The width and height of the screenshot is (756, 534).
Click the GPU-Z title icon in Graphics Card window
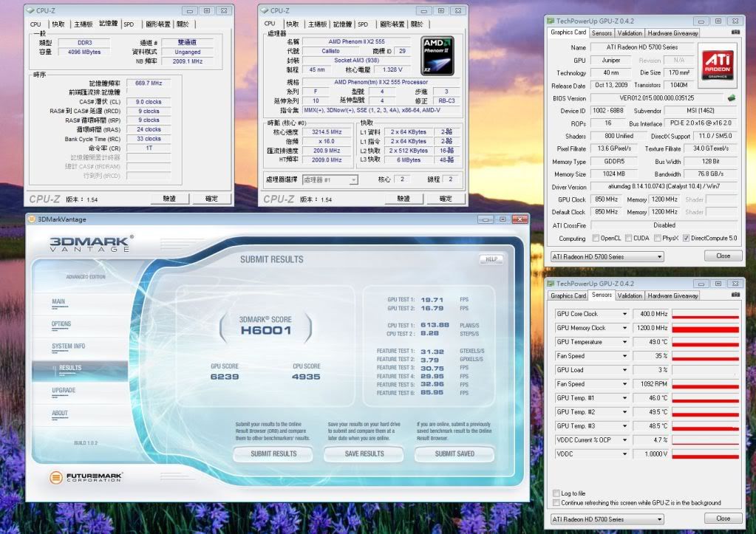tap(551, 21)
